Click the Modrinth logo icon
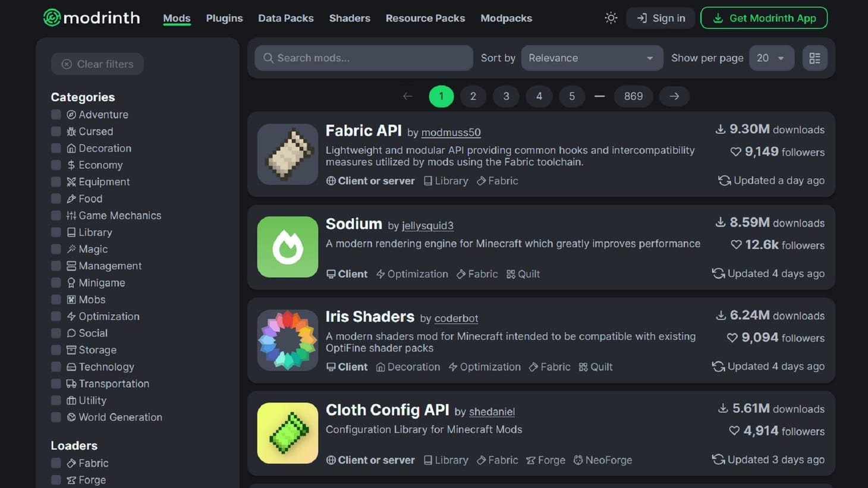 [x=54, y=17]
